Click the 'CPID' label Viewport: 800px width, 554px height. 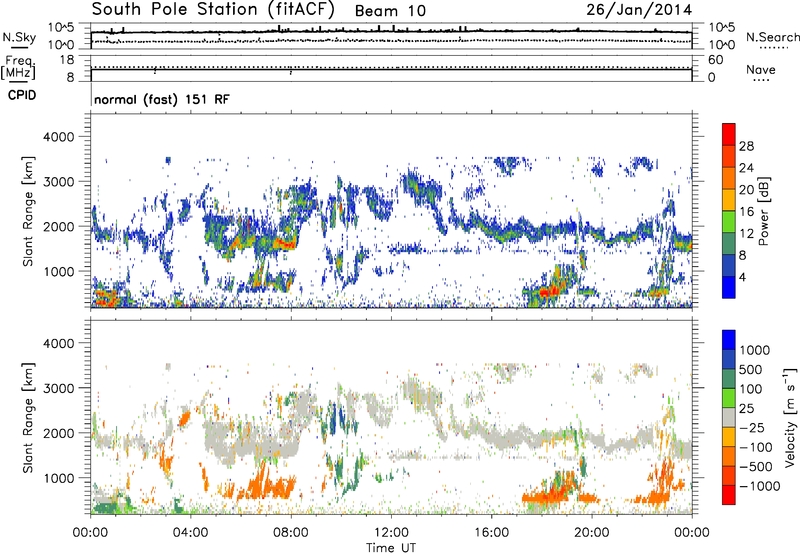[x=22, y=95]
